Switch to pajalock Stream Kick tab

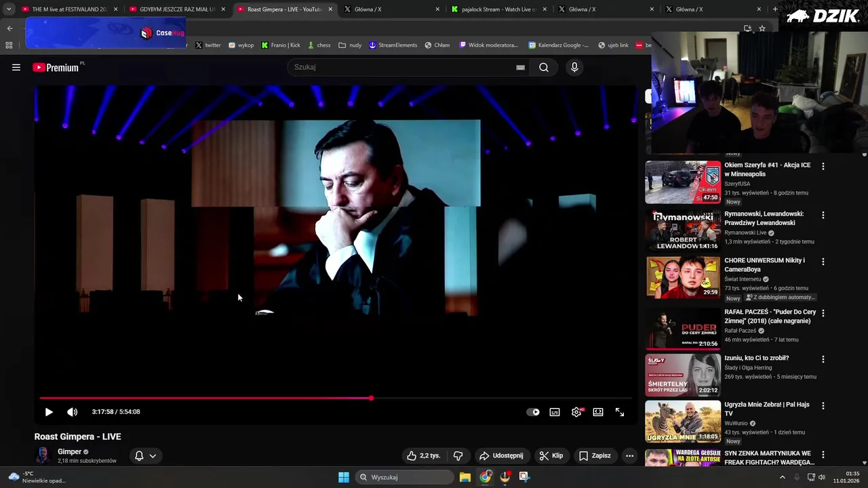coord(499,9)
